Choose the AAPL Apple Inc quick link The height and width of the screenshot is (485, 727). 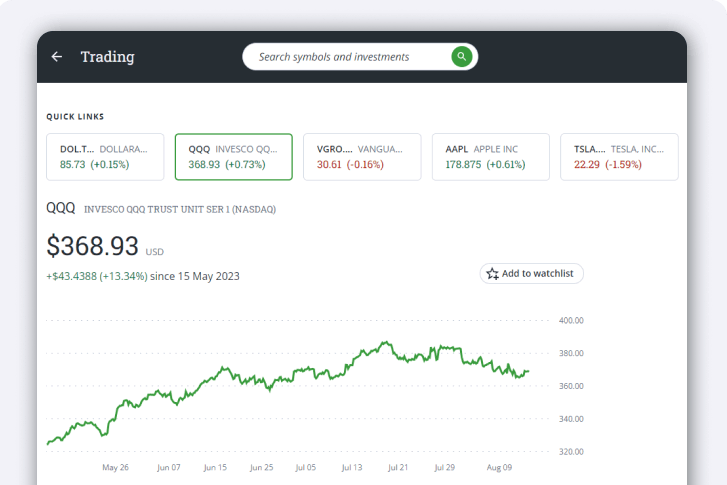(x=490, y=157)
